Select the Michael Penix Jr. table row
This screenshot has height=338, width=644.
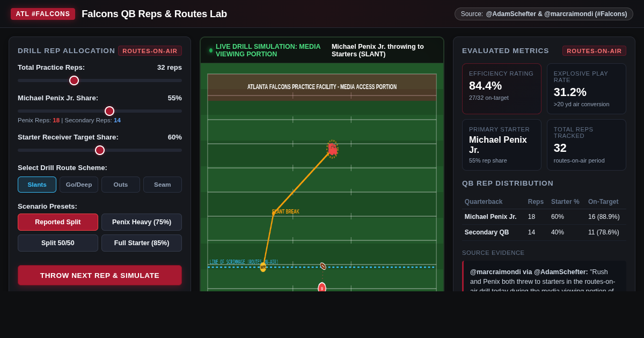coord(544,217)
